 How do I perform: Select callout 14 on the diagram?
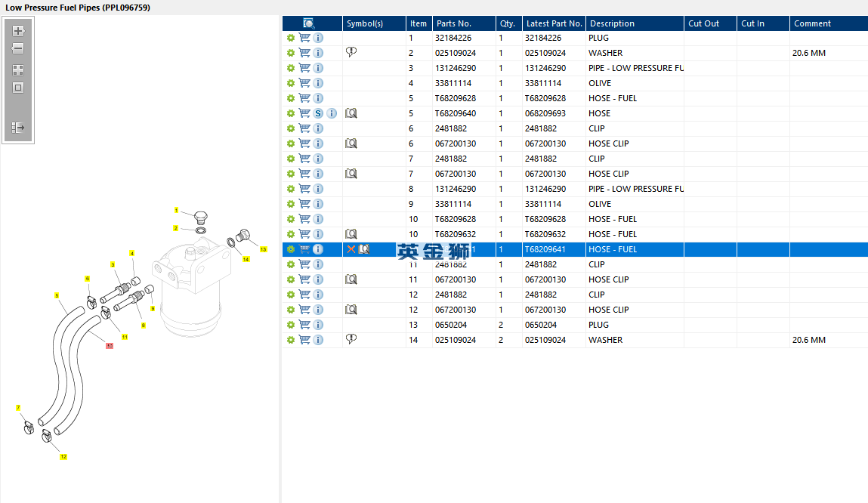246,259
